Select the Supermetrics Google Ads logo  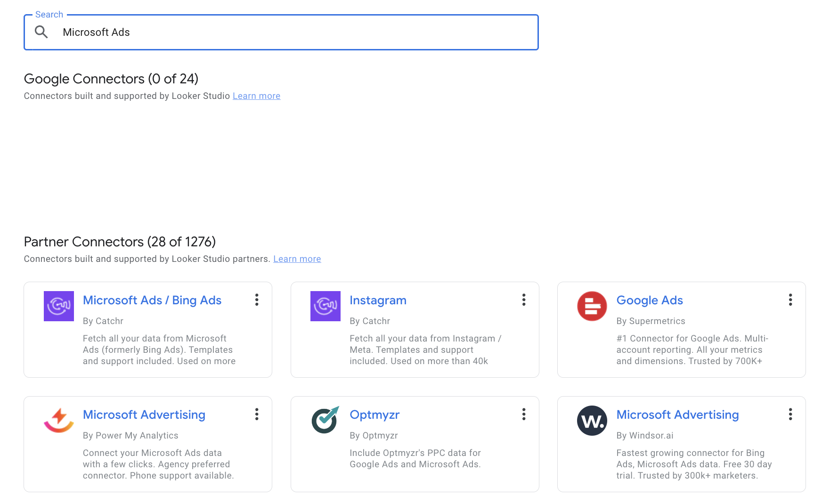tap(592, 306)
